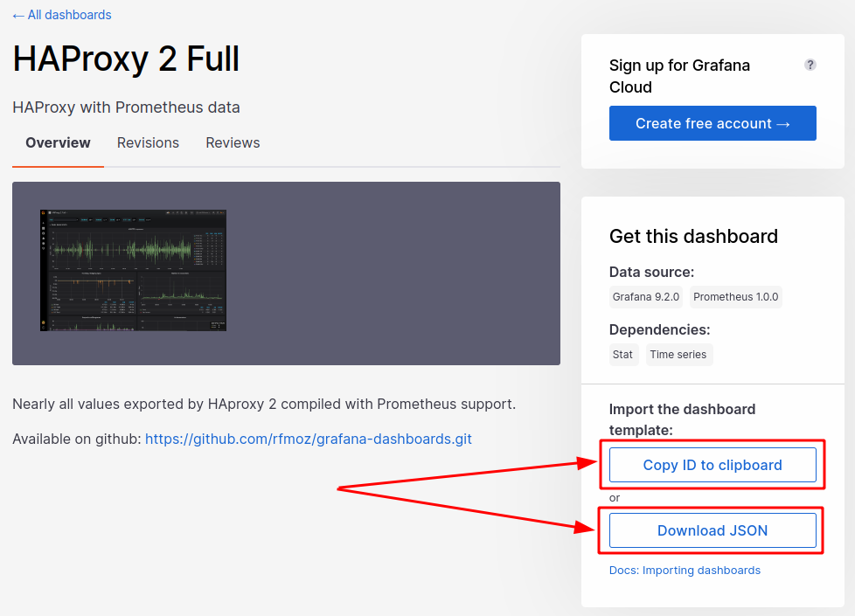
Task: Click Copy ID to clipboard button
Action: coord(712,465)
